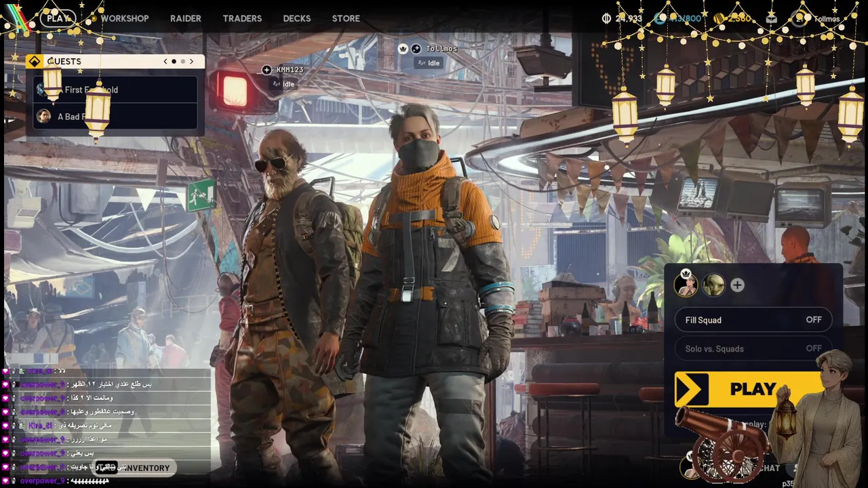The height and width of the screenshot is (488, 868).
Task: Click the coin currency icon beside 24,933
Action: [606, 18]
